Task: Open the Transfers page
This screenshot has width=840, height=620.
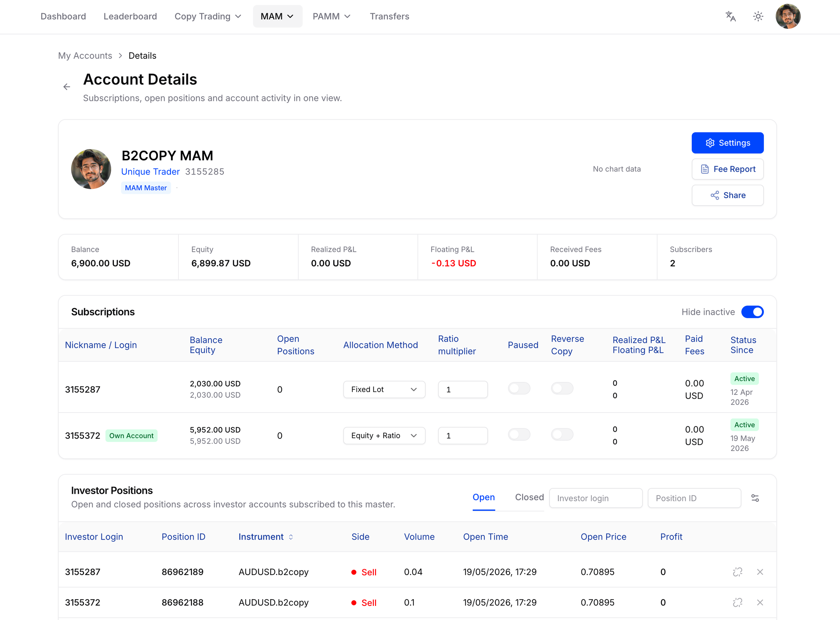Action: point(389,16)
